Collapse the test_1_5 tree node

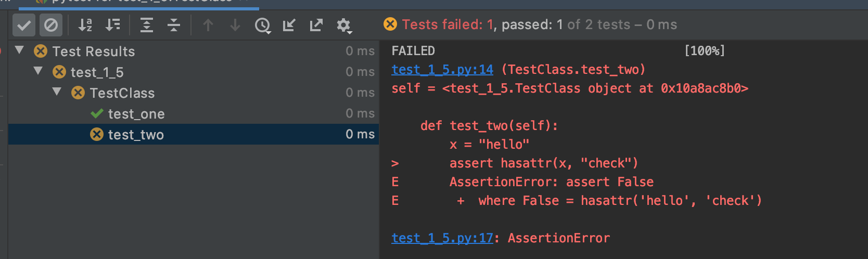tap(38, 71)
